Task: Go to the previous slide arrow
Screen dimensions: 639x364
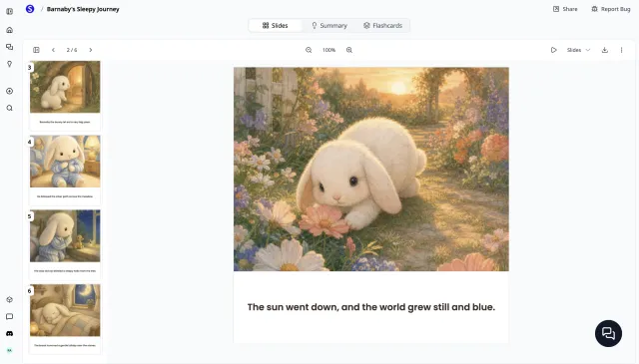Action: pos(53,50)
